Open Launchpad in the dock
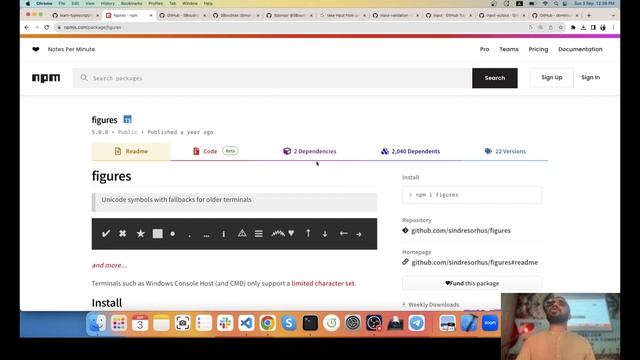 (119, 323)
